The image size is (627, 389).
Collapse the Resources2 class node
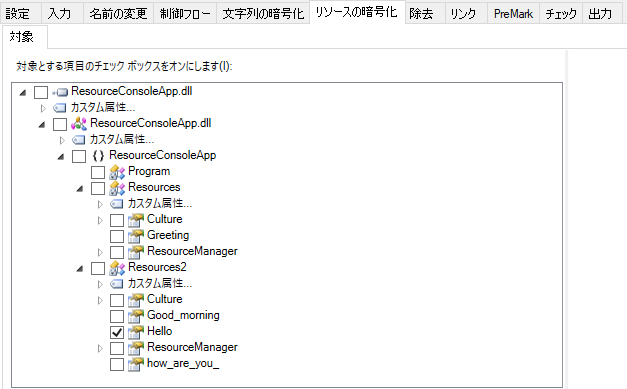[80, 269]
